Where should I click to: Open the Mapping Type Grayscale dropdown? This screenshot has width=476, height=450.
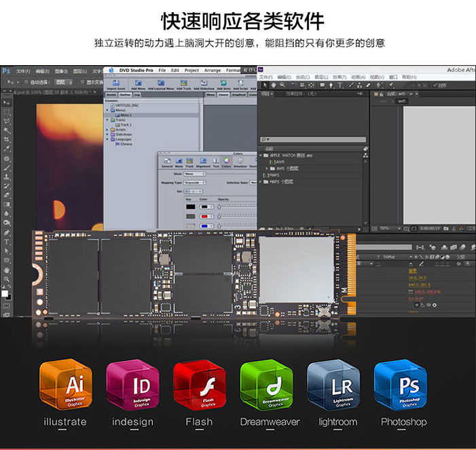(x=195, y=183)
